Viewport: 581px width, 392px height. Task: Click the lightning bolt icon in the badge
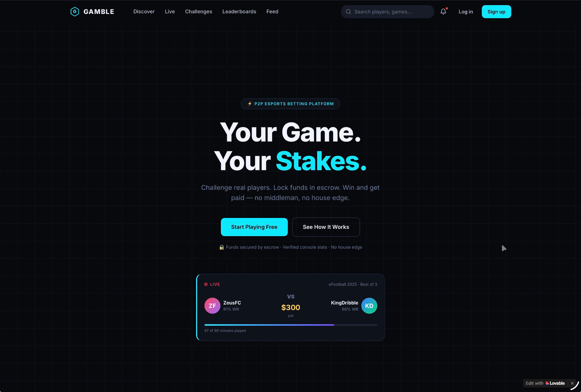(250, 104)
